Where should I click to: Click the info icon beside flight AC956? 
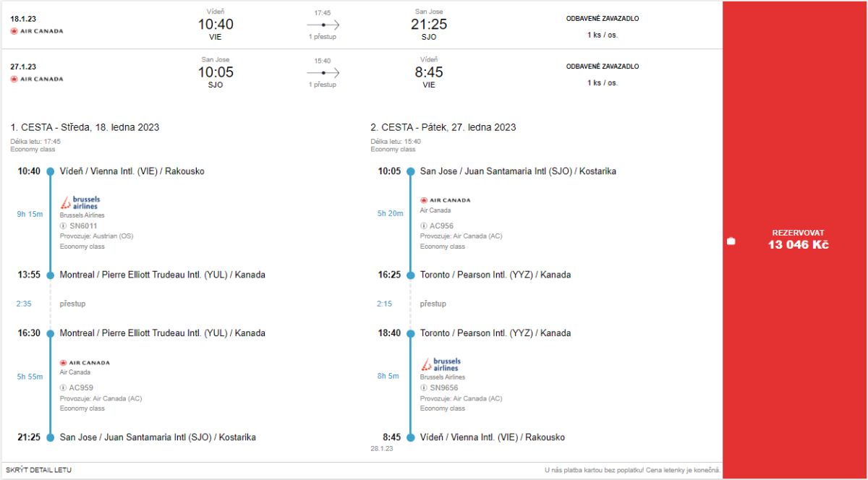coord(423,226)
